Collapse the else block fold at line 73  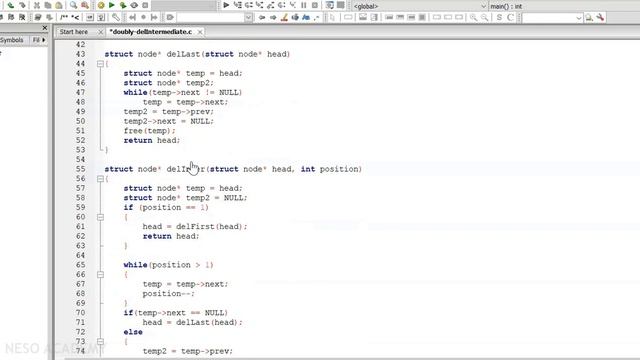tap(100, 342)
